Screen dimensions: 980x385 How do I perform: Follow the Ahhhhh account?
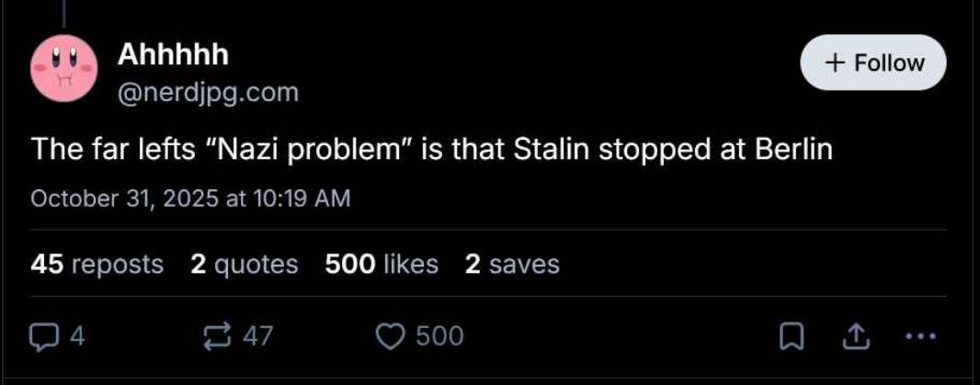pos(873,63)
